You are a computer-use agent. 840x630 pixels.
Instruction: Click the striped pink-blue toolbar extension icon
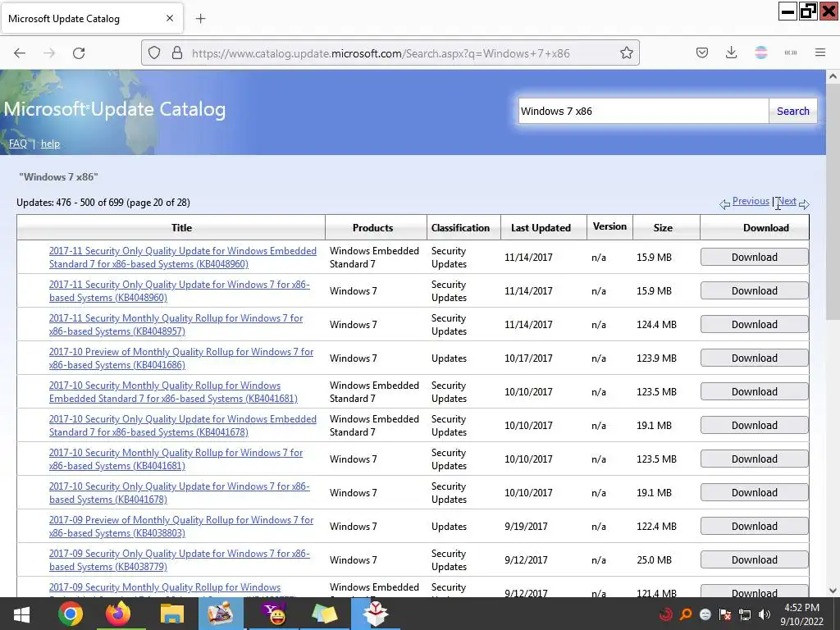click(x=760, y=52)
